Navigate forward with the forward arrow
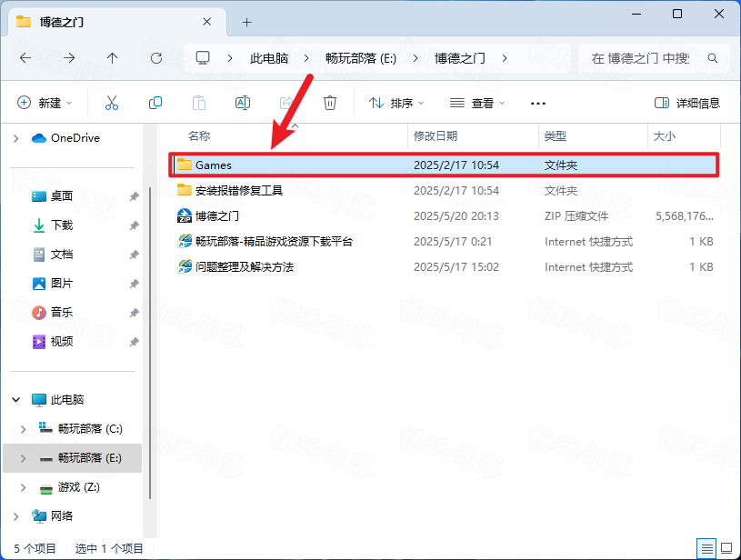741x560 pixels. point(69,58)
